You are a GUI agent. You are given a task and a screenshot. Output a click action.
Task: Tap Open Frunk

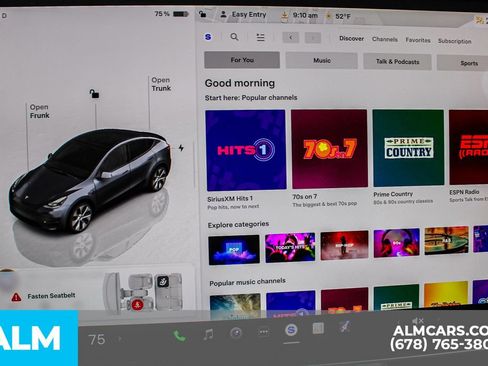click(39, 111)
